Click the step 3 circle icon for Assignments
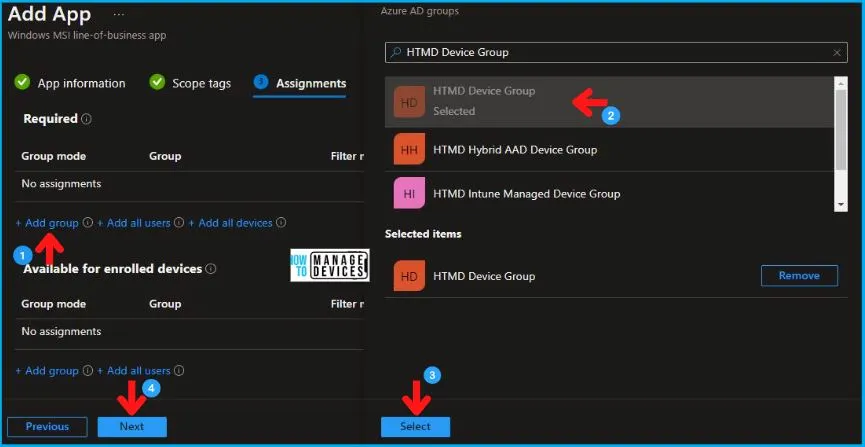Viewport: 865px width, 447px height. [261, 82]
